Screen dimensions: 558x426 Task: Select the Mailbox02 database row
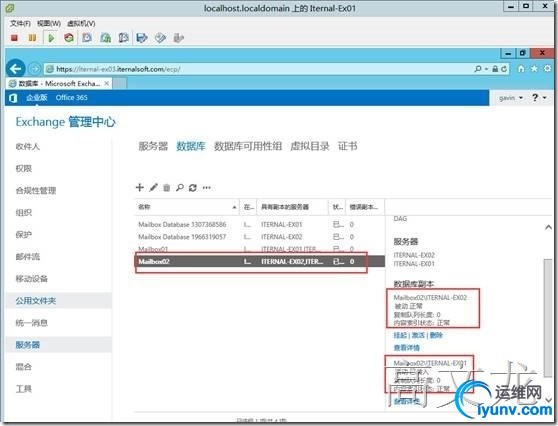point(259,262)
